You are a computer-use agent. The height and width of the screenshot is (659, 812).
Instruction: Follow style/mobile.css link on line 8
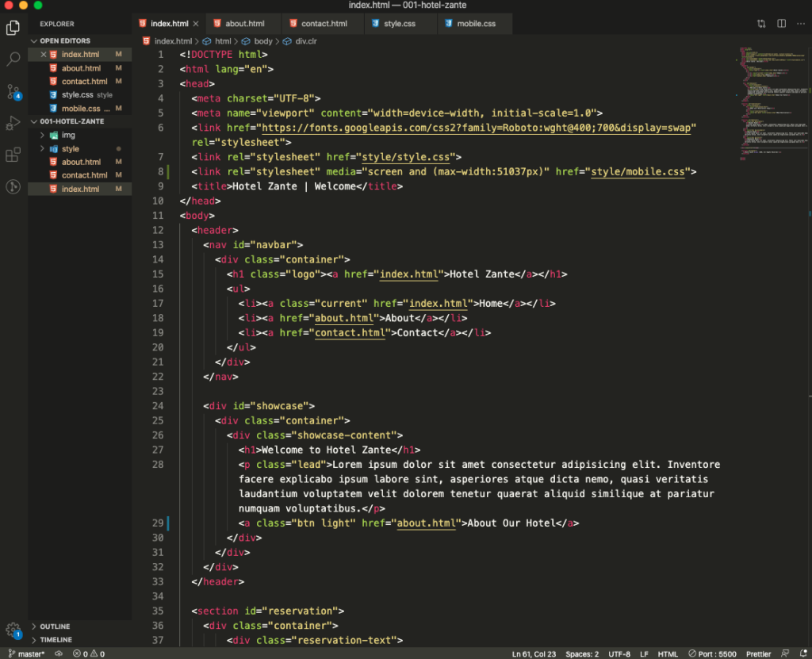(638, 172)
